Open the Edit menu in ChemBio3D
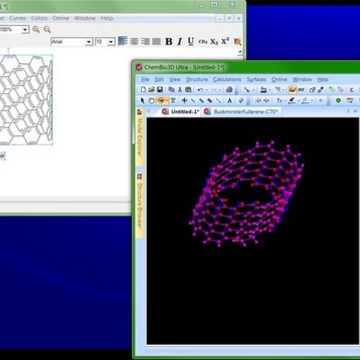 point(159,79)
